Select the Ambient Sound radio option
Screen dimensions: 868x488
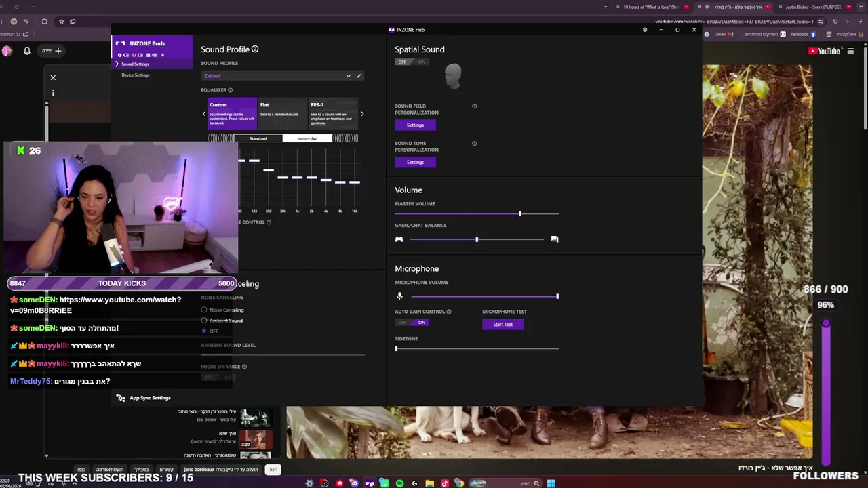pyautogui.click(x=204, y=321)
